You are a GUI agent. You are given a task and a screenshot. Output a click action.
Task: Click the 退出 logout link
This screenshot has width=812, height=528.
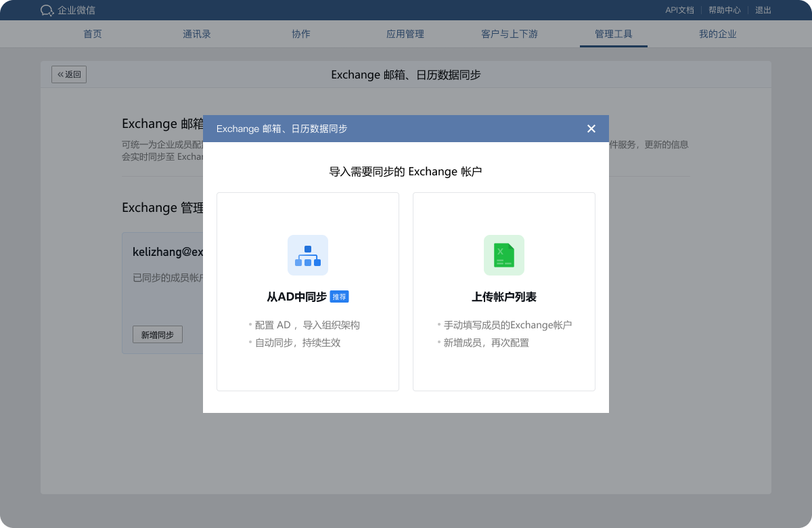pos(763,10)
